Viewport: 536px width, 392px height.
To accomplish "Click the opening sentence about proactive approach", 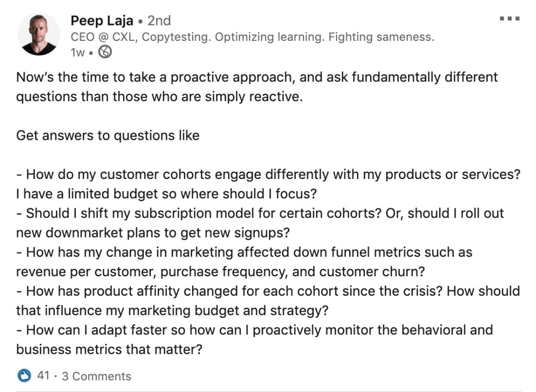I will [x=256, y=87].
